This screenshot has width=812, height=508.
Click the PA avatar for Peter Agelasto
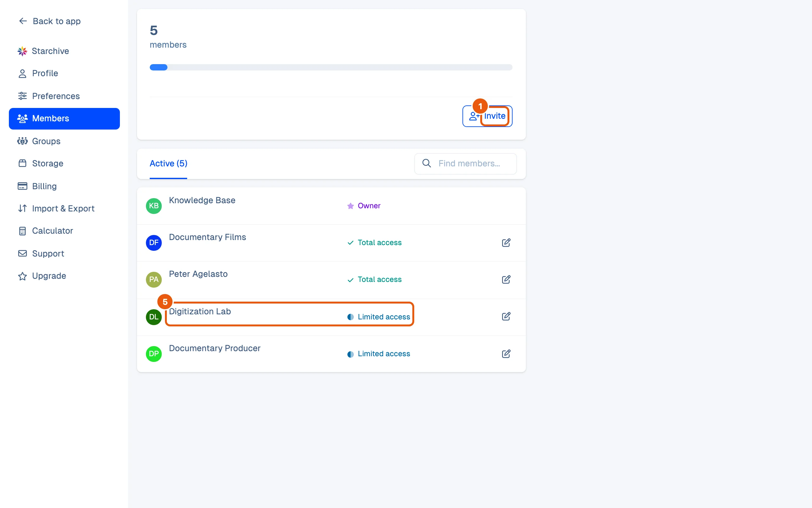point(154,279)
